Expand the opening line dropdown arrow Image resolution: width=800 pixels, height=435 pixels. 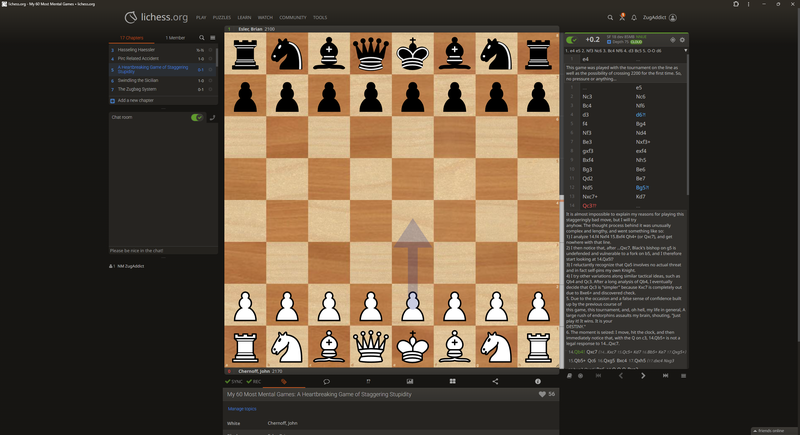coord(685,50)
